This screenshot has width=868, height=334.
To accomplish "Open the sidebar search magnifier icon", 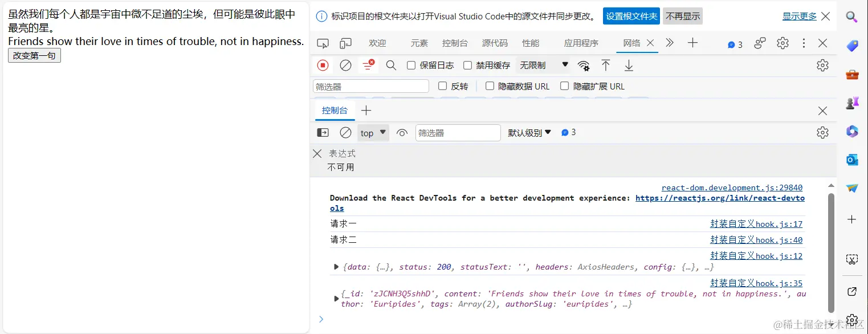I will 852,17.
